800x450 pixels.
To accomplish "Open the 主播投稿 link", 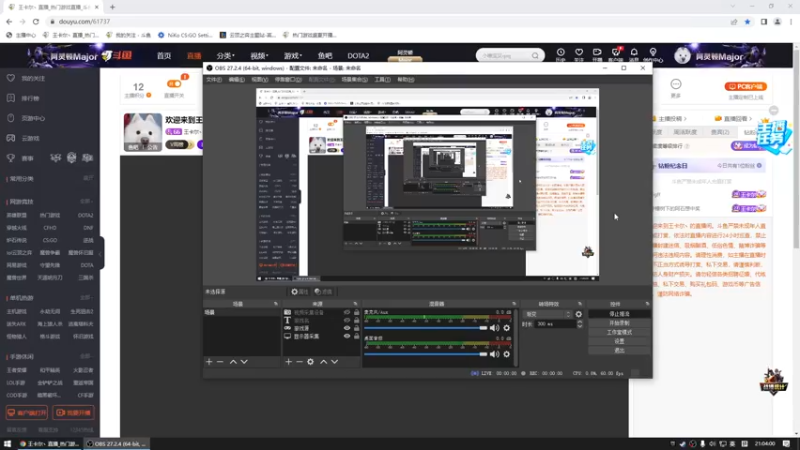I will tap(670, 118).
